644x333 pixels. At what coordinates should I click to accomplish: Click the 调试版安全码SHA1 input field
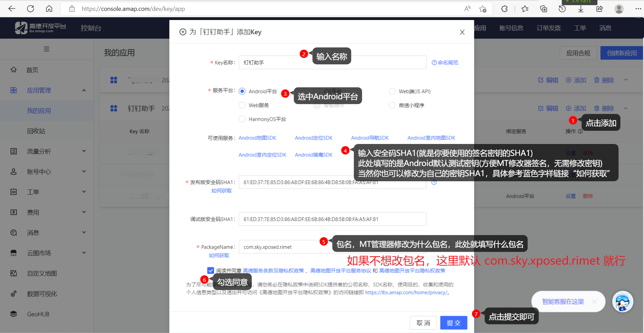[x=332, y=219]
